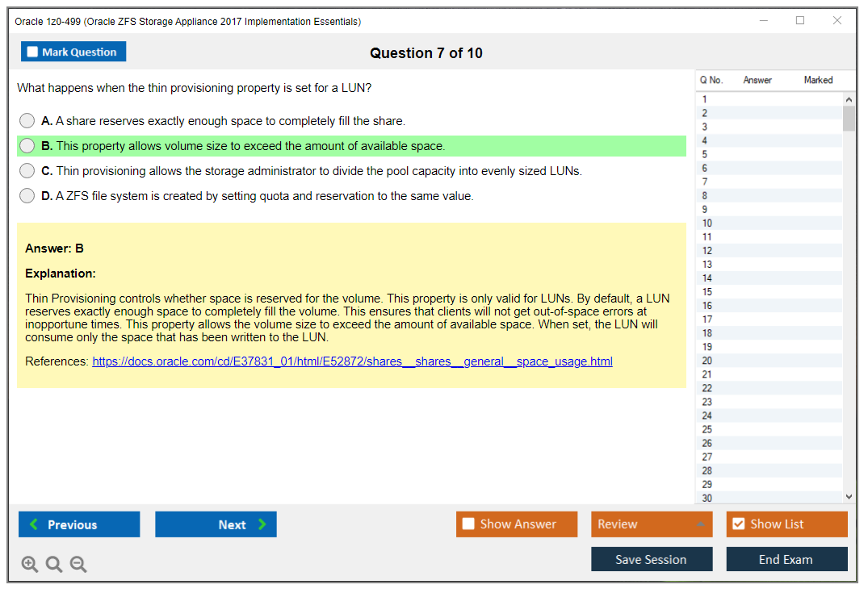Open the Review dropdown chevron
The height and width of the screenshot is (593, 868).
[701, 524]
